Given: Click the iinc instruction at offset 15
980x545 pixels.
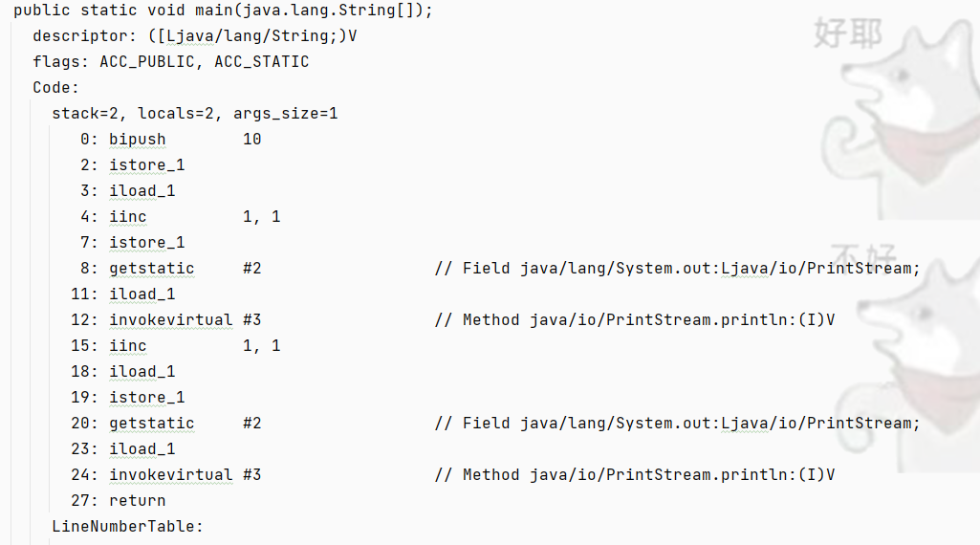Looking at the screenshot, I should point(127,345).
